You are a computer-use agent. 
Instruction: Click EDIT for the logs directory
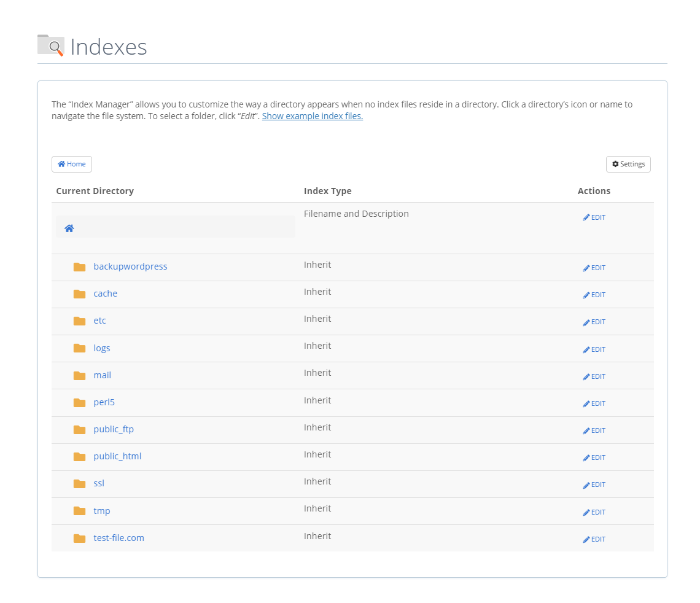(594, 349)
